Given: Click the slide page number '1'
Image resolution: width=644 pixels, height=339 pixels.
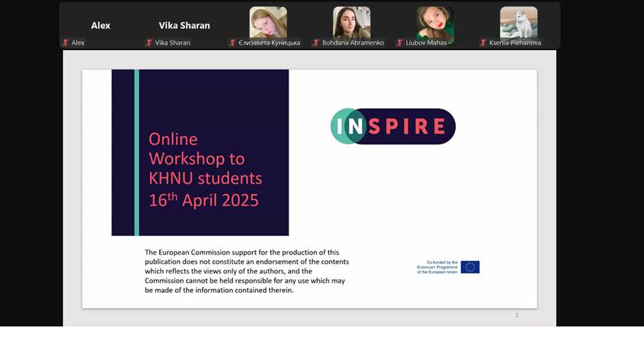Looking at the screenshot, I should 517,315.
